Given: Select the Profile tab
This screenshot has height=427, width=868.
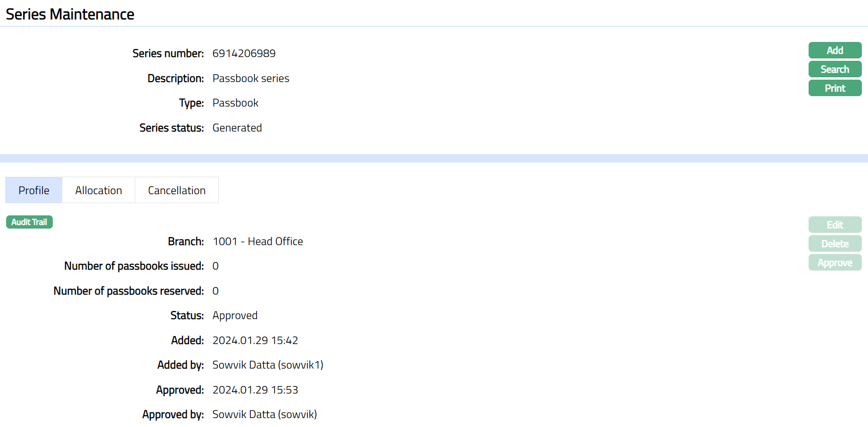Looking at the screenshot, I should [x=34, y=190].
